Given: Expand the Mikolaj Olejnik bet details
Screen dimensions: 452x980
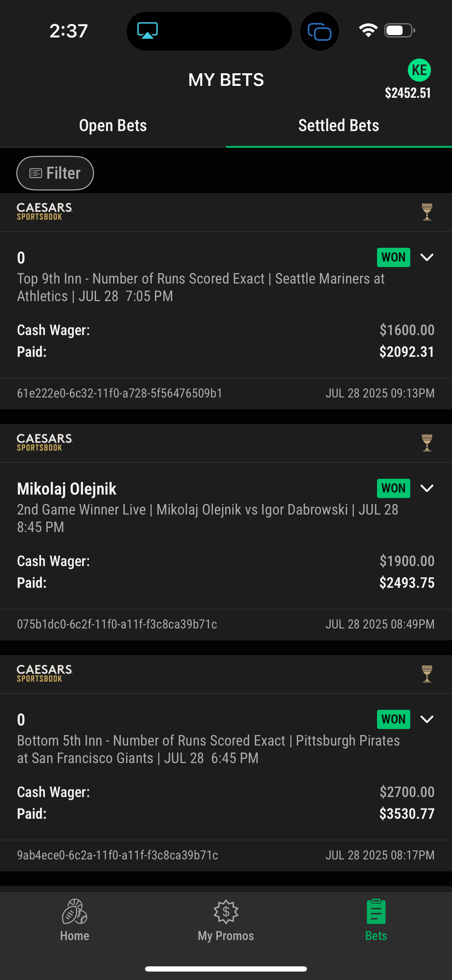Looking at the screenshot, I should point(427,489).
